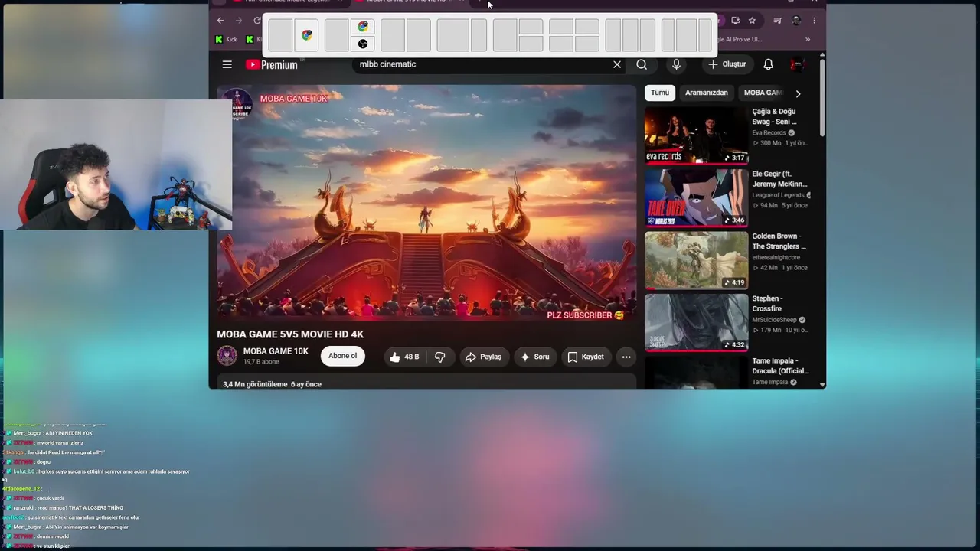Bookmark this page with the star

[x=752, y=21]
